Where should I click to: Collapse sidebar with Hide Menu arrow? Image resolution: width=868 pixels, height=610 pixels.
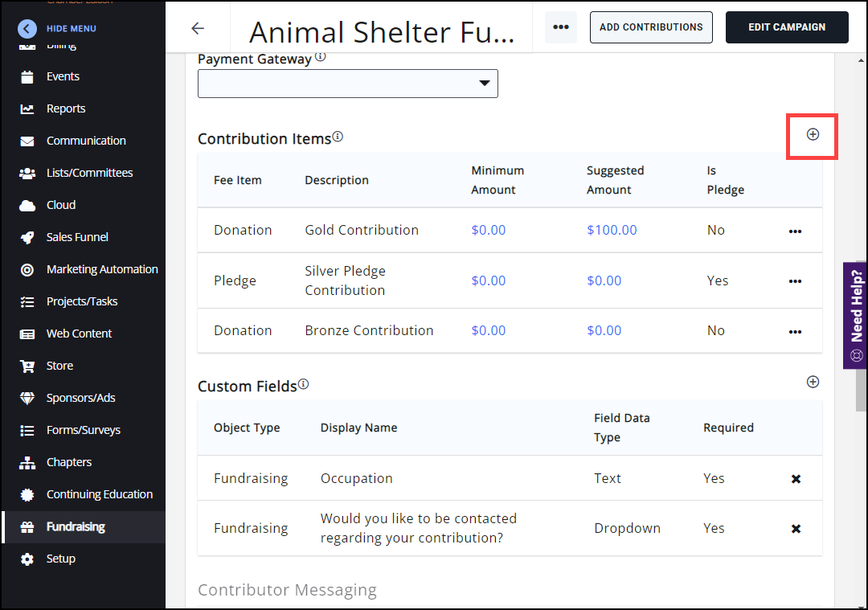pyautogui.click(x=27, y=29)
